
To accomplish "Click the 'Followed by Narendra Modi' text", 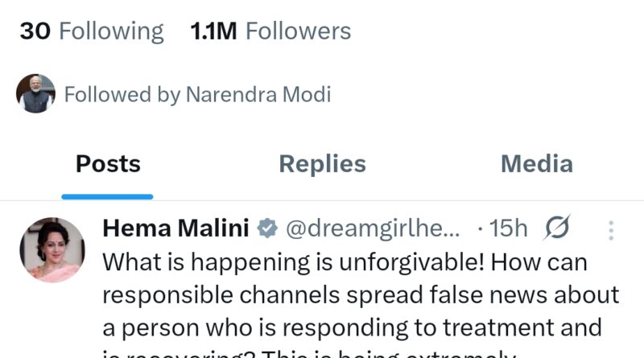I will [197, 95].
